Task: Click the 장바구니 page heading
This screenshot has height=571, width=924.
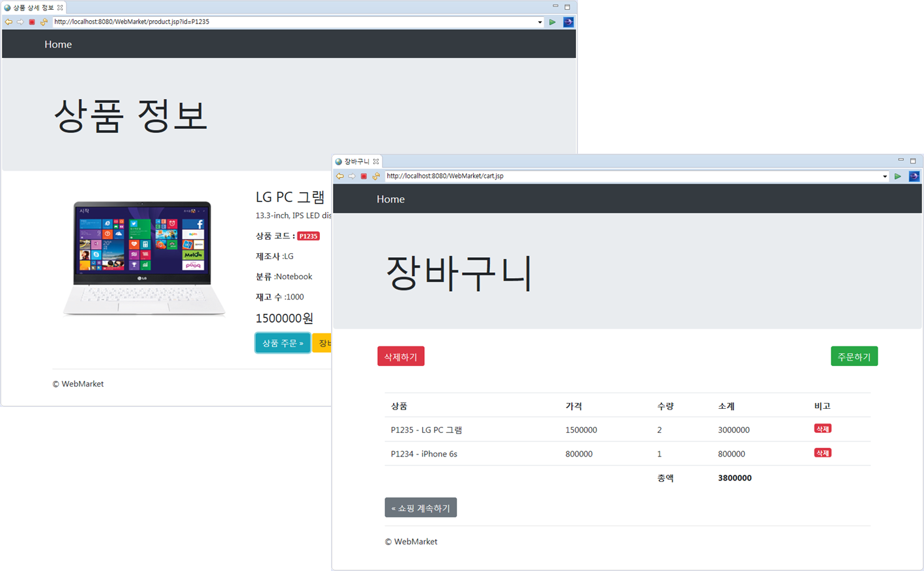Action: [459, 273]
